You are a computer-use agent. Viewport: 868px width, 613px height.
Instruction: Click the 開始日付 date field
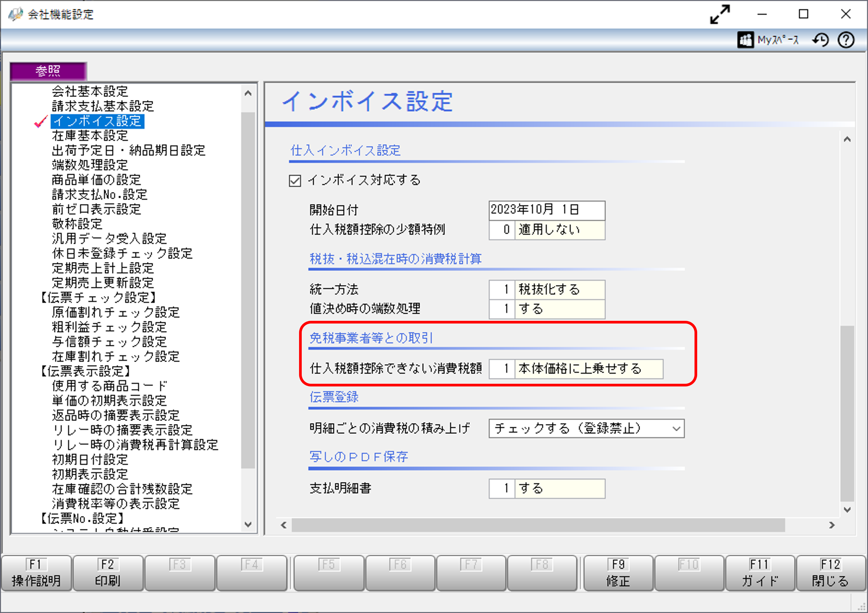(x=547, y=210)
